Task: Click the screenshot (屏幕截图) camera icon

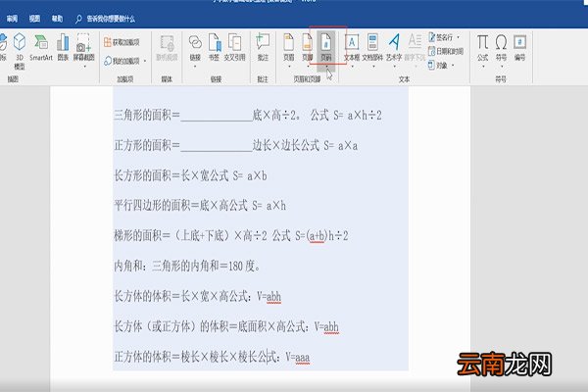Action: tap(83, 43)
